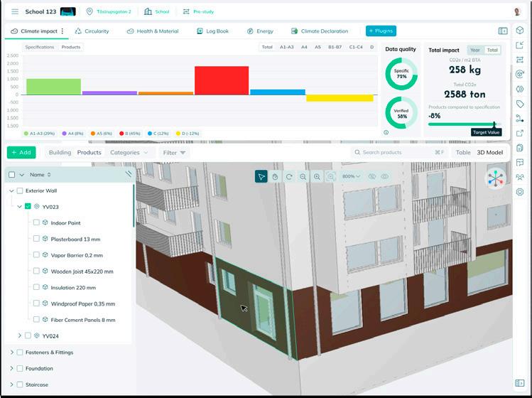This screenshot has height=398, width=532.
Task: Click the green Add button
Action: pos(21,153)
